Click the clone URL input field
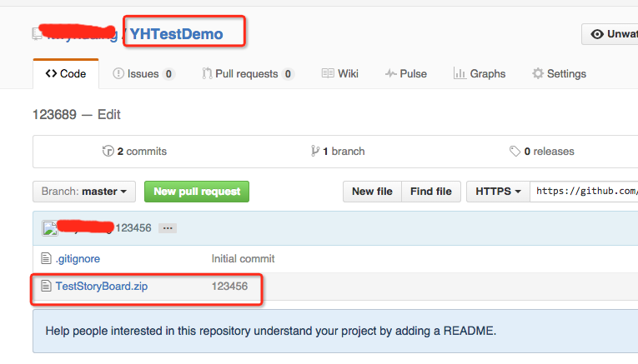The height and width of the screenshot is (364, 638). click(584, 192)
